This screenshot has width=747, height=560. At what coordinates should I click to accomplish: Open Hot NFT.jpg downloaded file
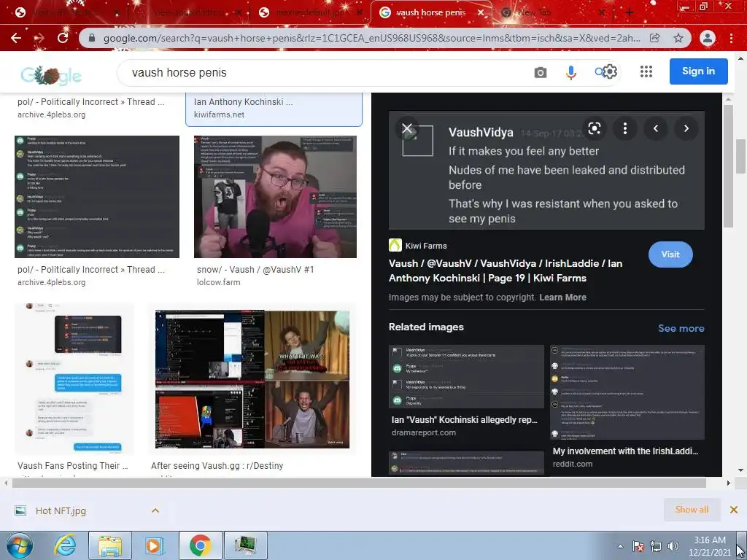pyautogui.click(x=61, y=510)
